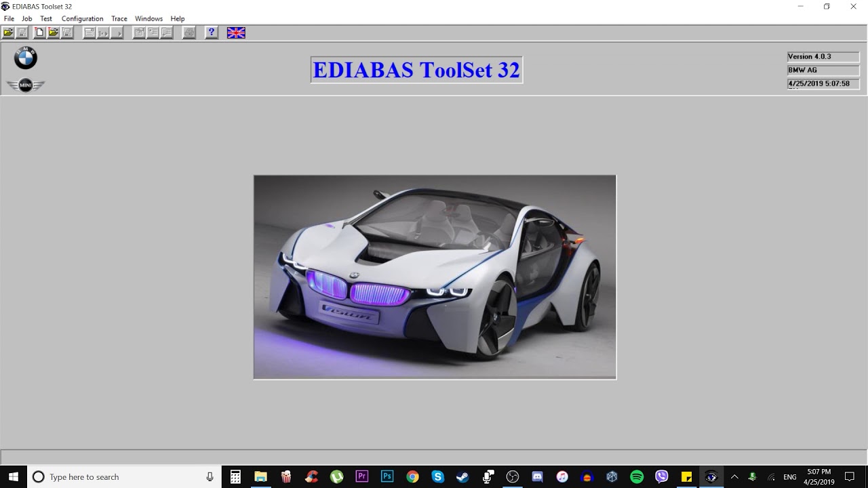Click the grayed comment-list window icon
This screenshot has width=868, height=488.
coord(166,33)
